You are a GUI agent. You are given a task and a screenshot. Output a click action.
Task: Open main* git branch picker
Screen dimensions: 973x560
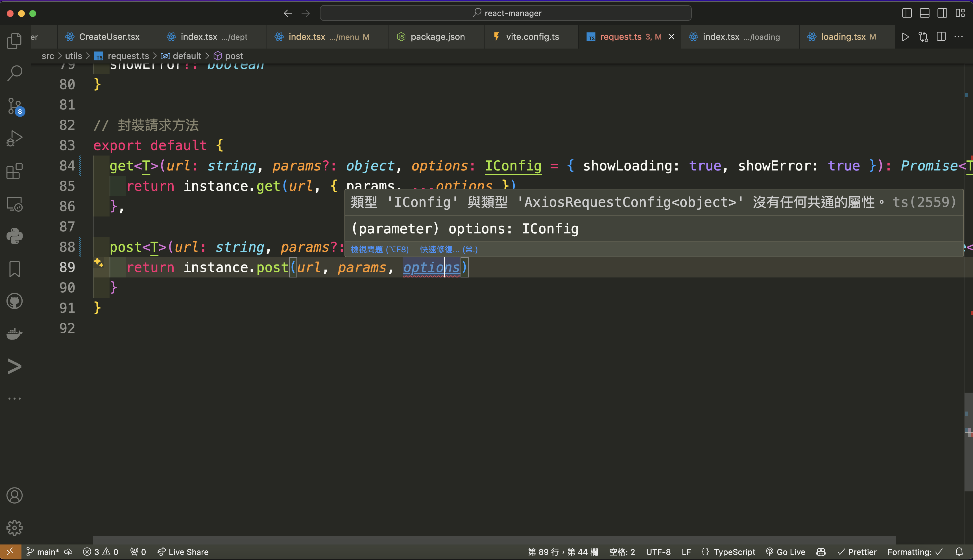pos(42,552)
